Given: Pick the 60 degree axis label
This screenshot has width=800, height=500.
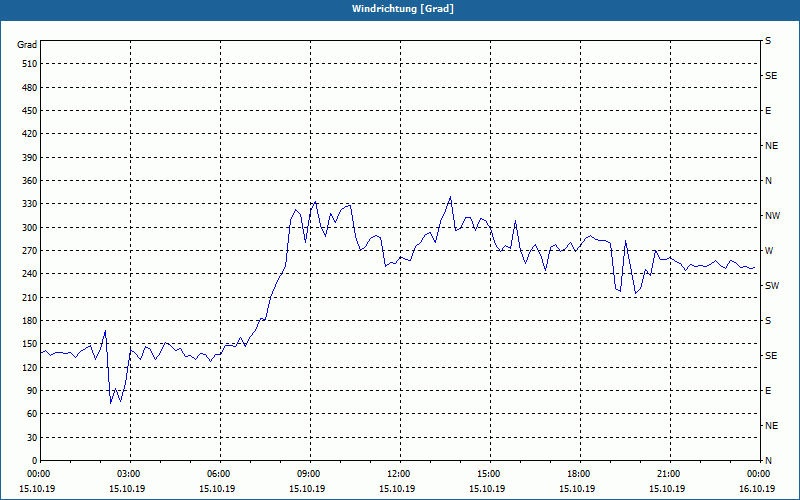Looking at the screenshot, I should [x=32, y=414].
